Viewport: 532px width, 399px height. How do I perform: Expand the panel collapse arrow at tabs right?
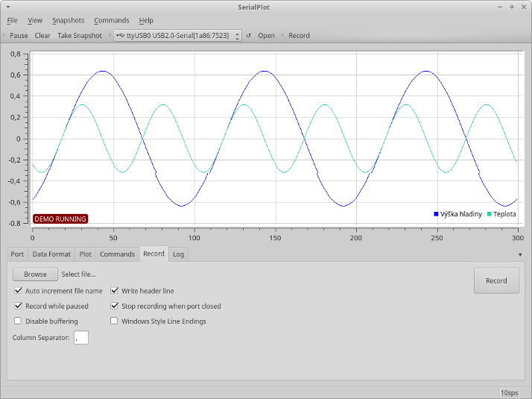(520, 254)
